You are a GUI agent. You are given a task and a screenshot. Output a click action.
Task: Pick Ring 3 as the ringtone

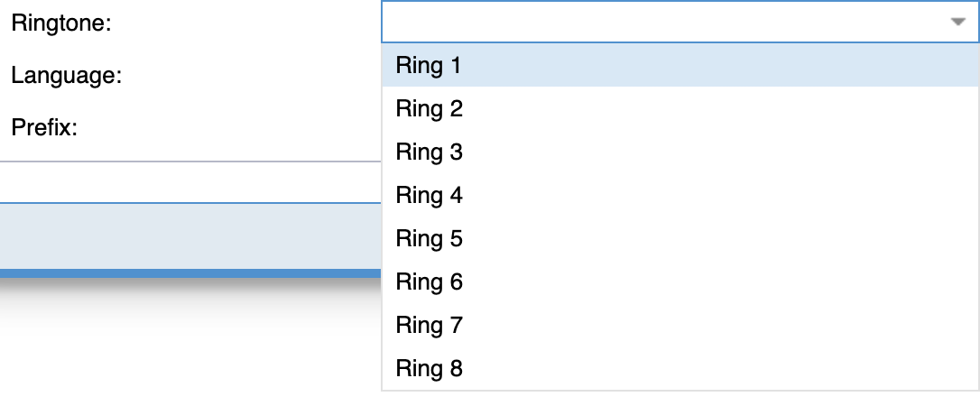pyautogui.click(x=429, y=152)
